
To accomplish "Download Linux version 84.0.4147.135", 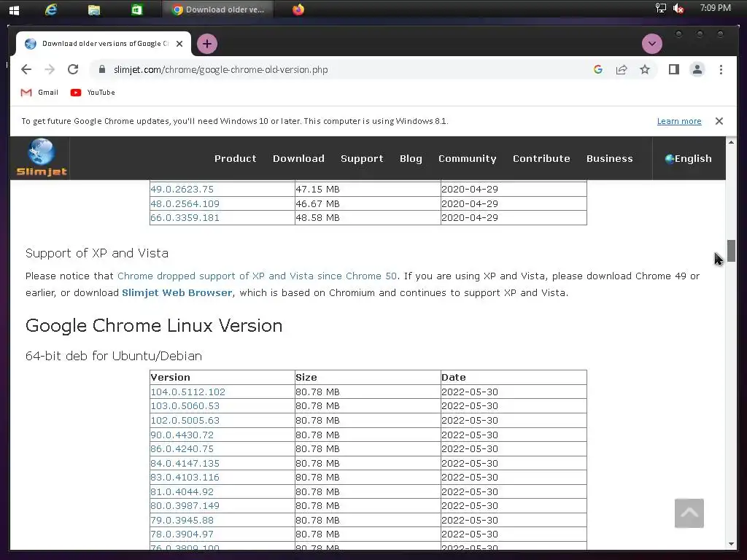I will click(x=185, y=463).
